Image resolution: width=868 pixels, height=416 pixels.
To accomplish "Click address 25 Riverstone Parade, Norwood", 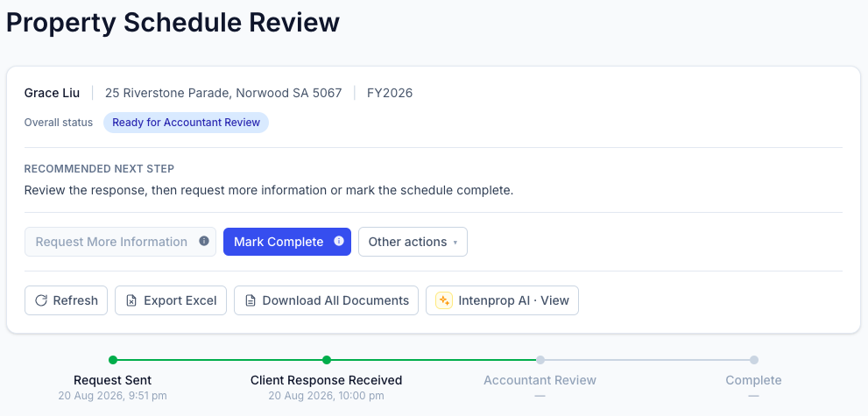I will [x=223, y=93].
